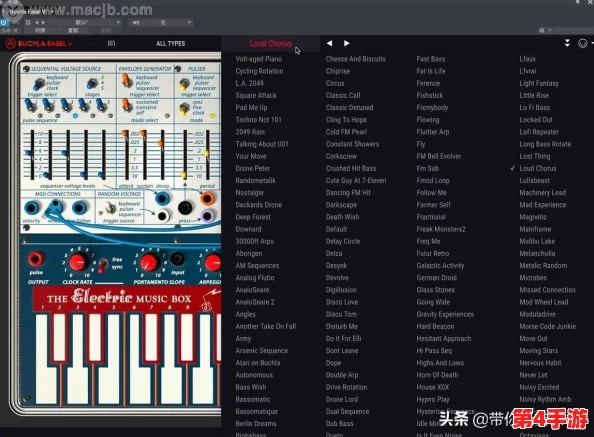Choose the Lullabeast preset
The image size is (594, 437).
(x=535, y=180)
